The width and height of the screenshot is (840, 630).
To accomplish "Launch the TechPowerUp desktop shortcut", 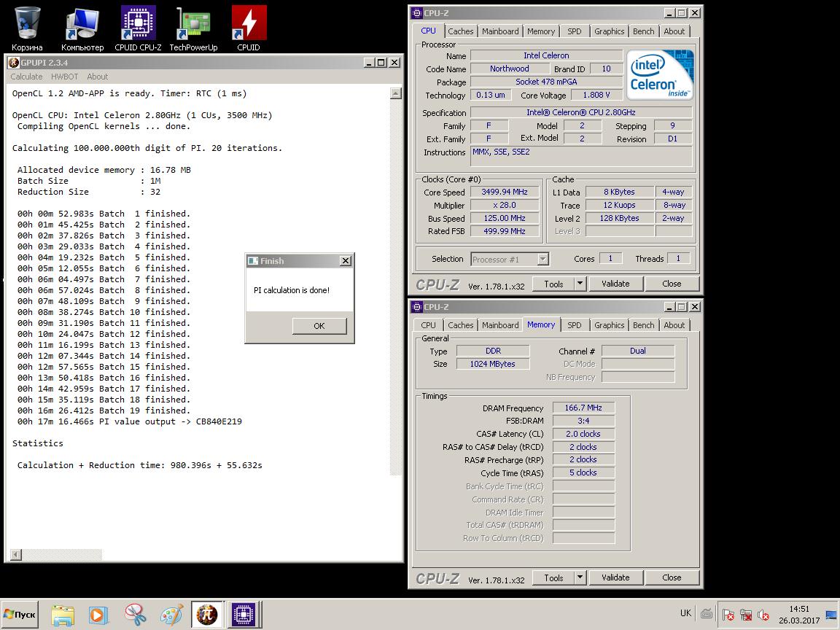I will [193, 29].
